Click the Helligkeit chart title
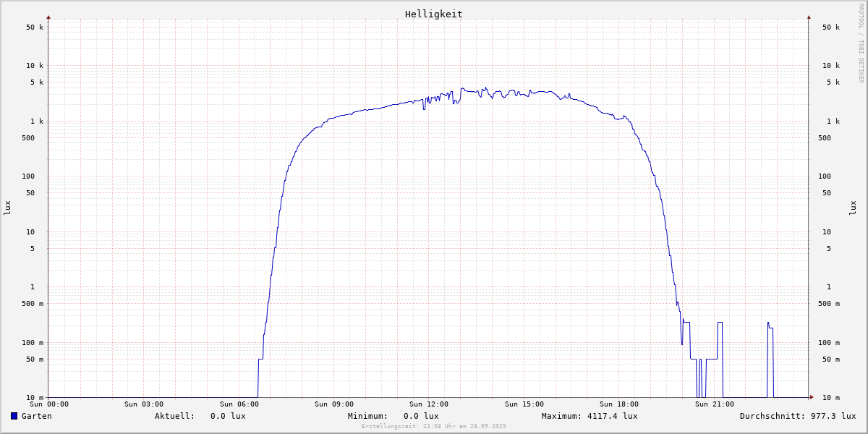Image resolution: width=868 pixels, height=434 pixels. pyautogui.click(x=433, y=14)
